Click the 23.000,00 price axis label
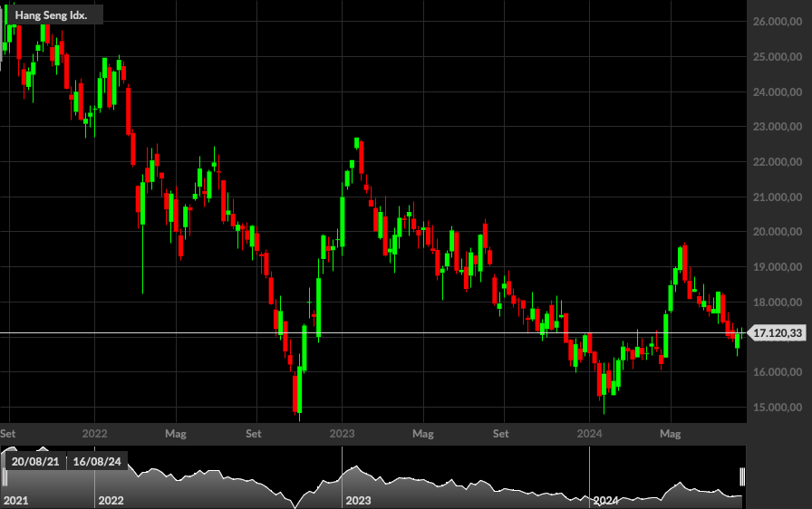 tap(778, 126)
